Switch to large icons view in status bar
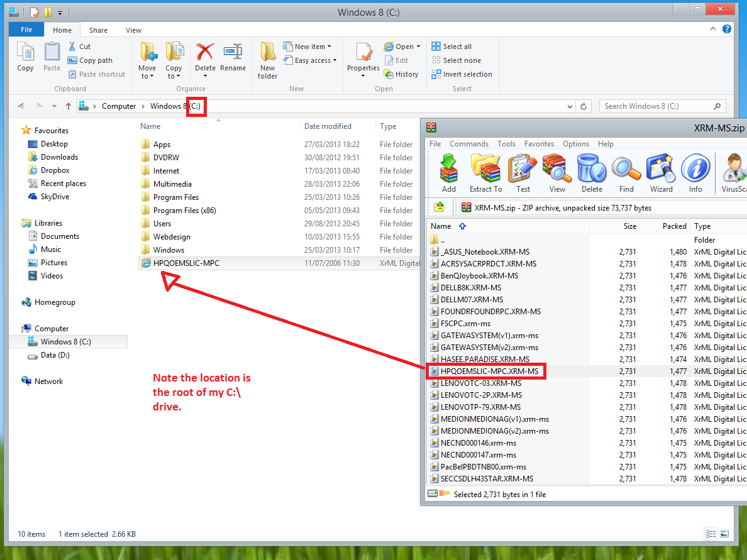 coord(724,534)
